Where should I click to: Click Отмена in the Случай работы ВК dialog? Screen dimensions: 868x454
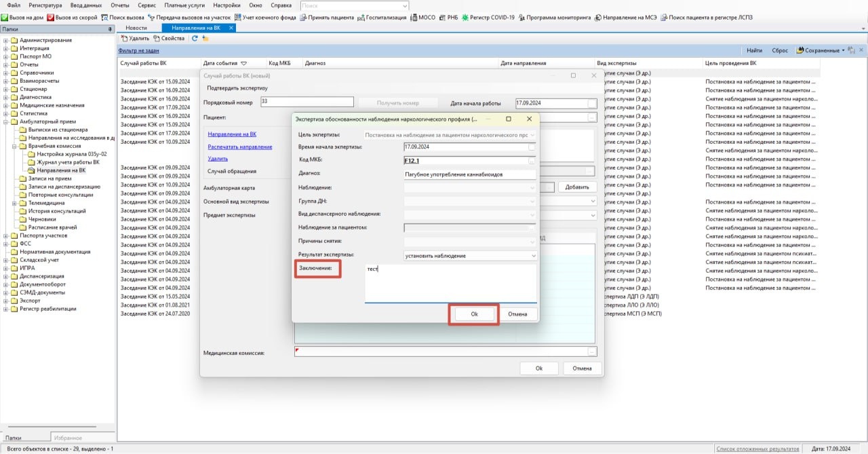(582, 368)
